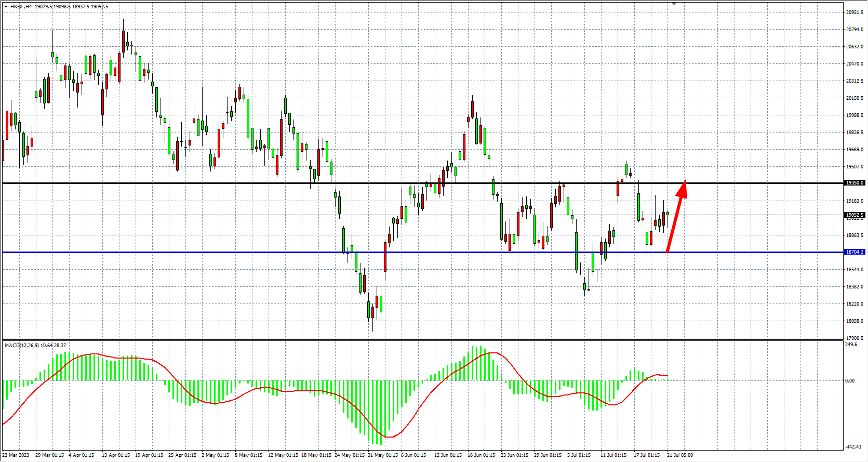
Task: Click the blue 18704.2 price label
Action: (x=854, y=252)
